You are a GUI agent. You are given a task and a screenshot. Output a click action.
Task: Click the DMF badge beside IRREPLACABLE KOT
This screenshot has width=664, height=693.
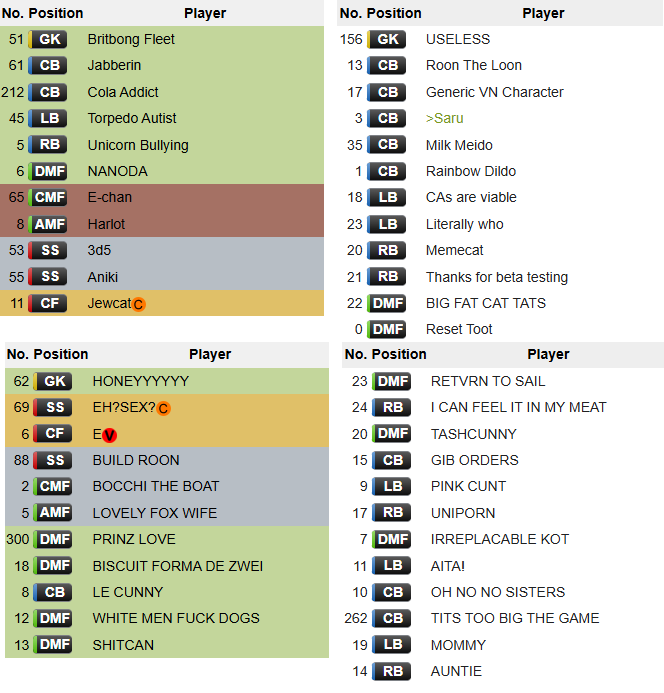click(391, 539)
